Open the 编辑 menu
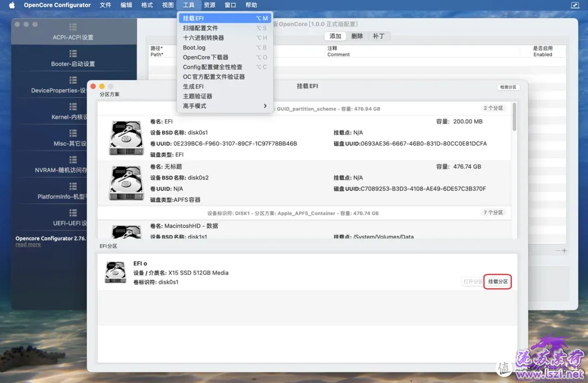Screen dimensions: 588x383 click(x=126, y=5)
